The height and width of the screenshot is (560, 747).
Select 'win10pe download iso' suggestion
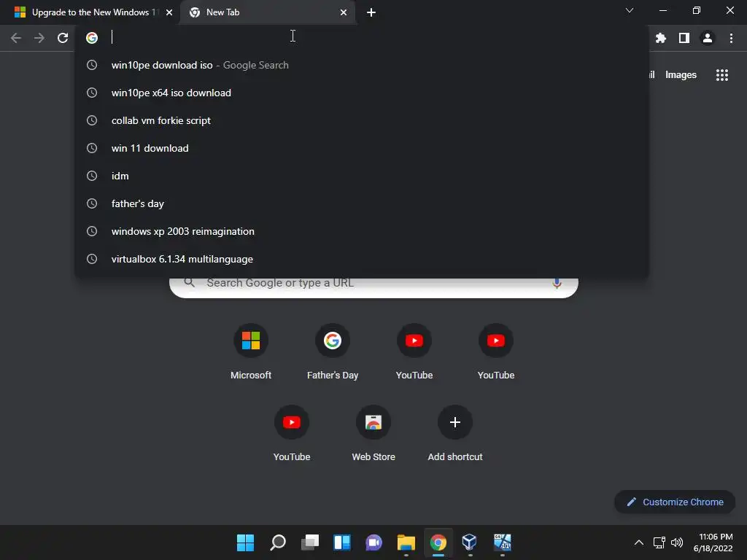point(362,65)
